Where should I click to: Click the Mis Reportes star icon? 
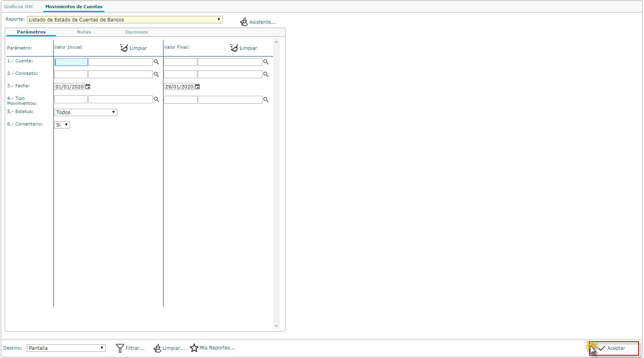pyautogui.click(x=194, y=348)
